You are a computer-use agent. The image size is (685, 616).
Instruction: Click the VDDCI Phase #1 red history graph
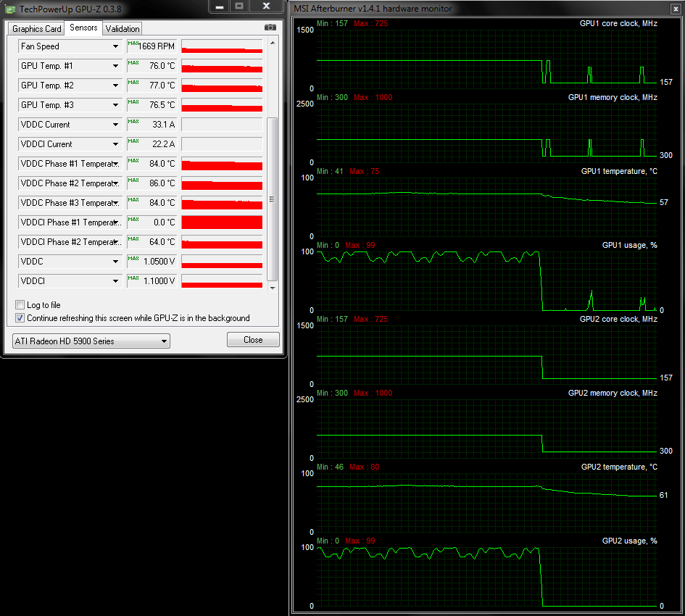[x=222, y=222]
